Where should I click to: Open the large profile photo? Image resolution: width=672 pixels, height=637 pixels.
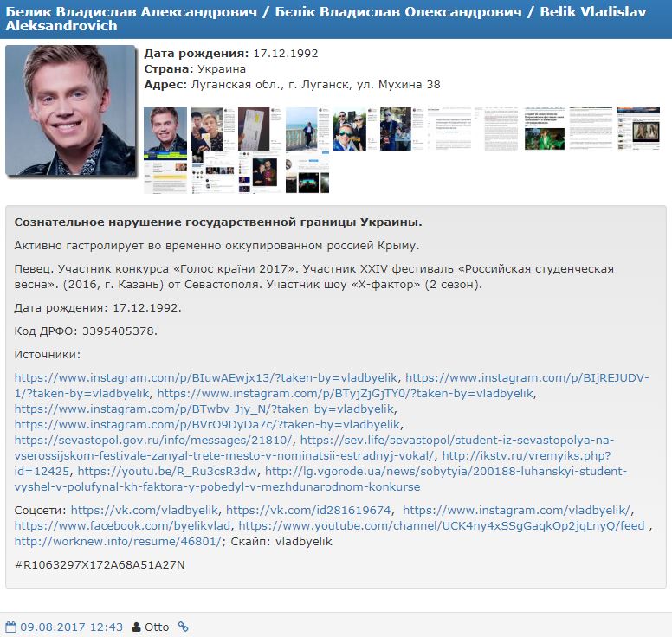pos(71,111)
